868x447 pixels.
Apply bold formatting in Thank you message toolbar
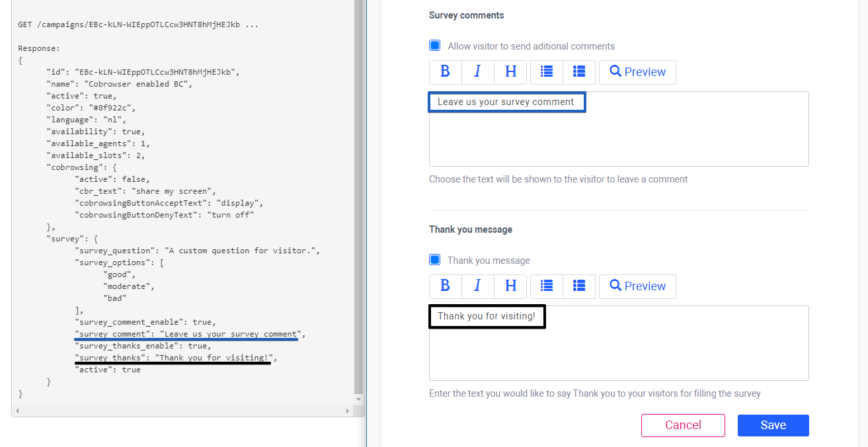[445, 286]
